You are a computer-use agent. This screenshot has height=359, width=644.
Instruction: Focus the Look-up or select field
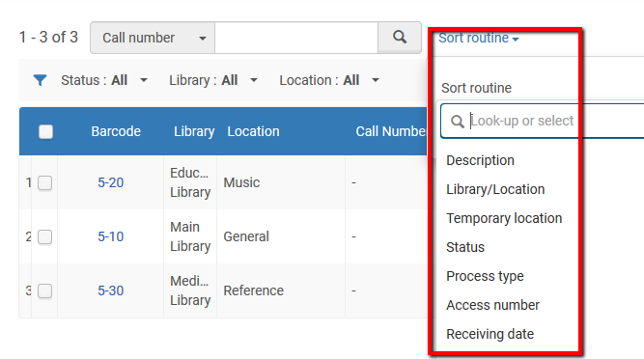(543, 121)
